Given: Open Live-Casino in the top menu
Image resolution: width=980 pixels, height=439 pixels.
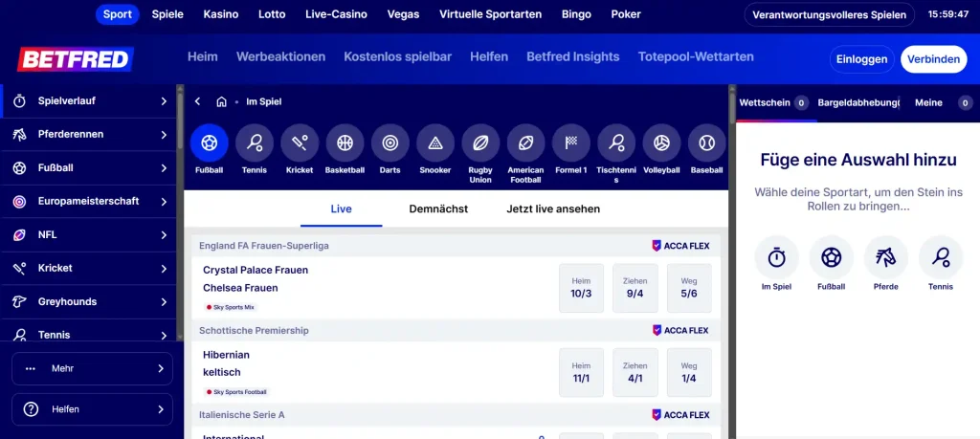Looking at the screenshot, I should click(x=336, y=14).
